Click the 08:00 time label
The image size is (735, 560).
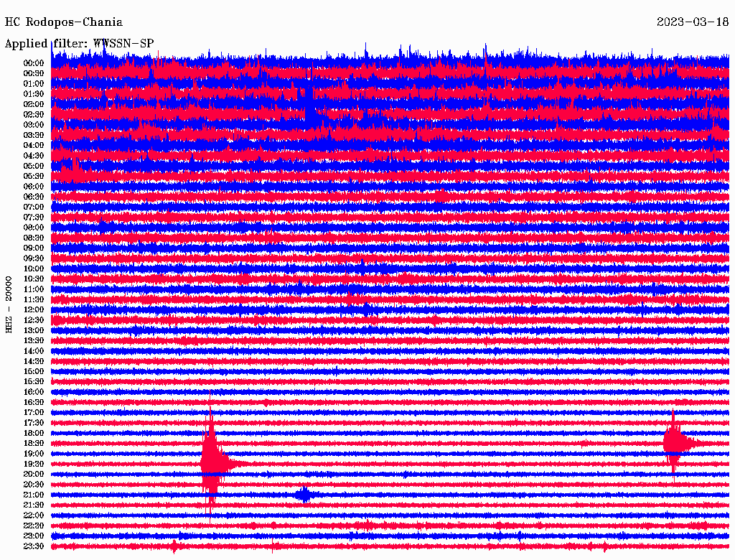(34, 228)
